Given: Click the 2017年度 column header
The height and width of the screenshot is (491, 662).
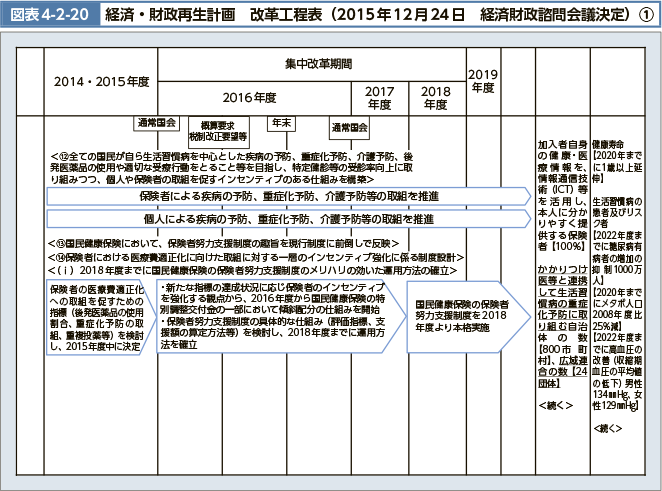Looking at the screenshot, I should pyautogui.click(x=379, y=97).
